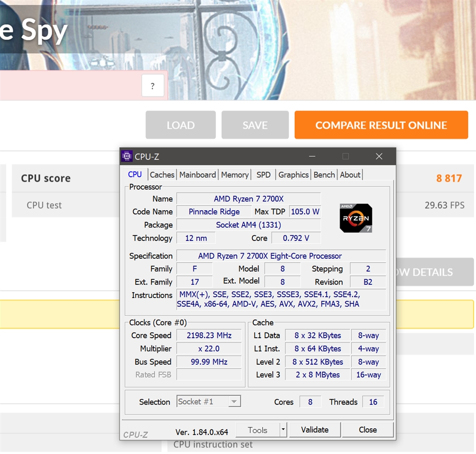Viewport: 476px width, 454px height.
Task: Select the AMD Ryzen 7 2700X name field
Action: click(249, 199)
